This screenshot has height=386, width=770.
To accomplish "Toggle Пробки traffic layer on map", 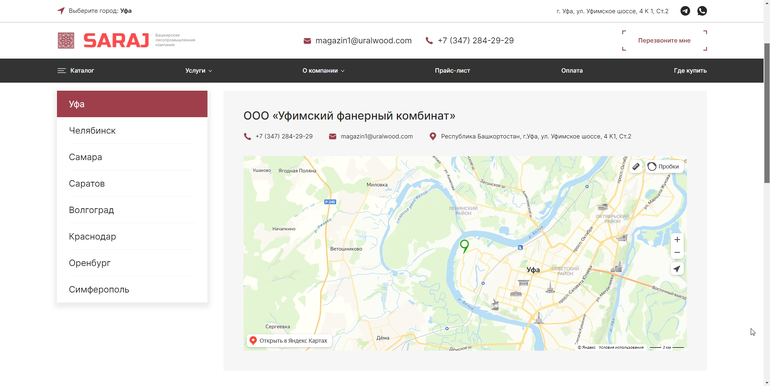I will (x=663, y=166).
